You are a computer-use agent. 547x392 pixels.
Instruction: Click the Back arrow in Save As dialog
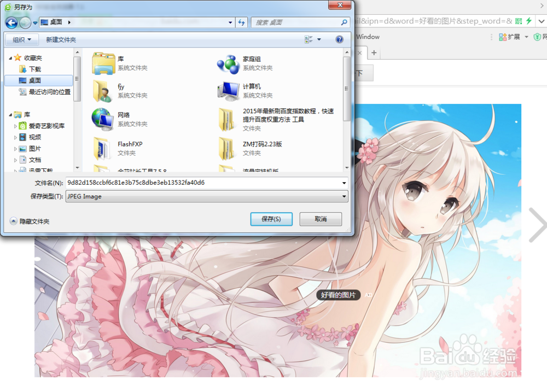click(11, 22)
